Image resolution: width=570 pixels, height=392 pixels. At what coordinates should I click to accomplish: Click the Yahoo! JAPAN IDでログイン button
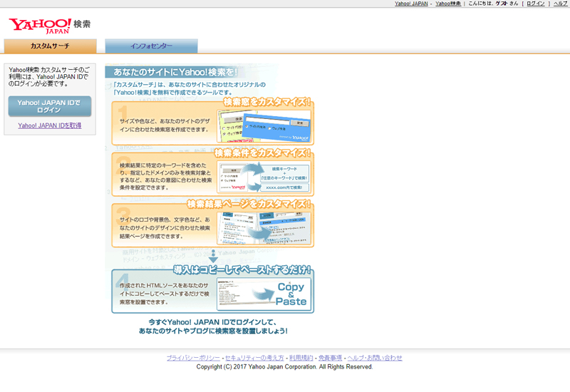click(50, 106)
